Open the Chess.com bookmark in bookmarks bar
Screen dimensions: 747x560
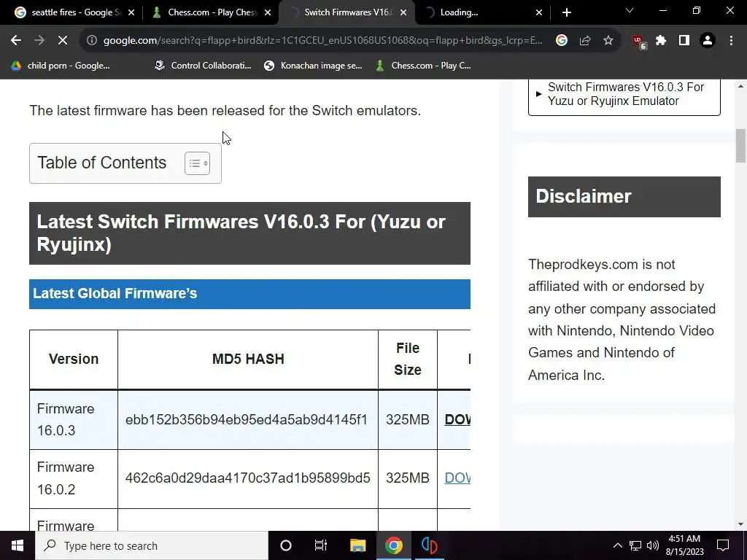pyautogui.click(x=424, y=66)
